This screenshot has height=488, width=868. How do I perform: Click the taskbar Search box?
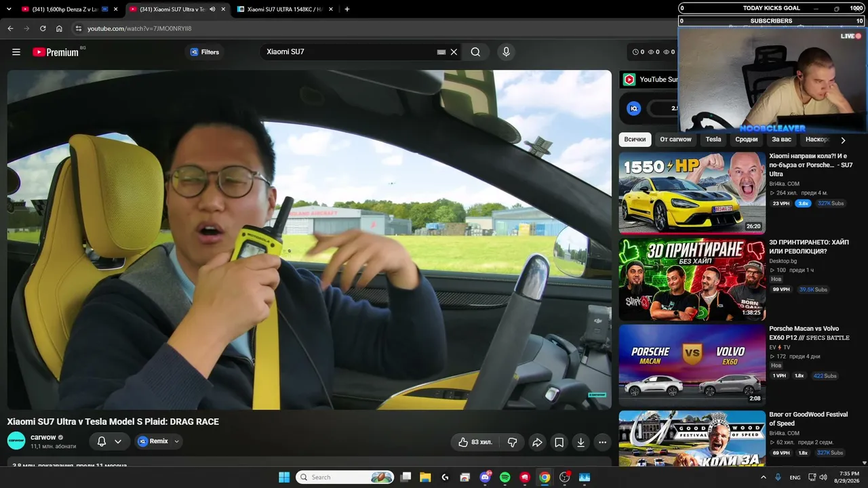pyautogui.click(x=346, y=477)
